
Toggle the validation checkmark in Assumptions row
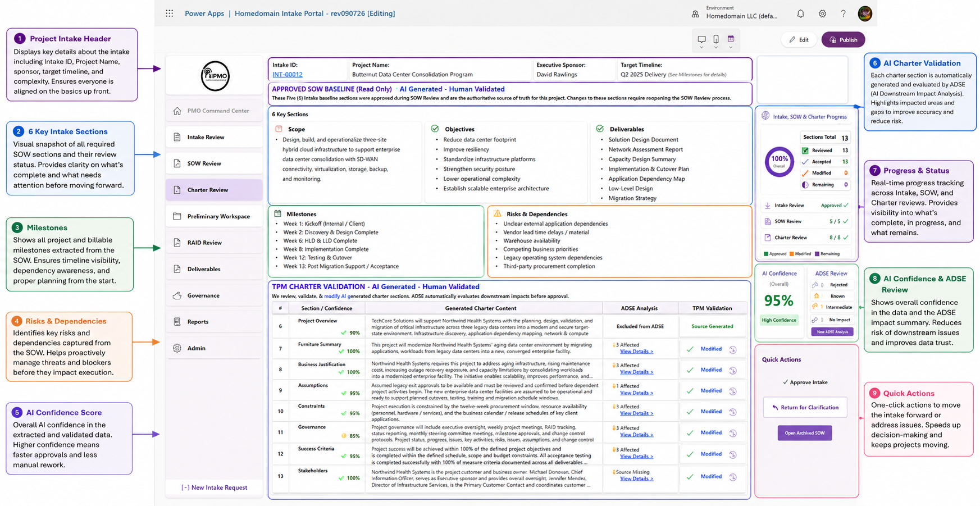(690, 391)
